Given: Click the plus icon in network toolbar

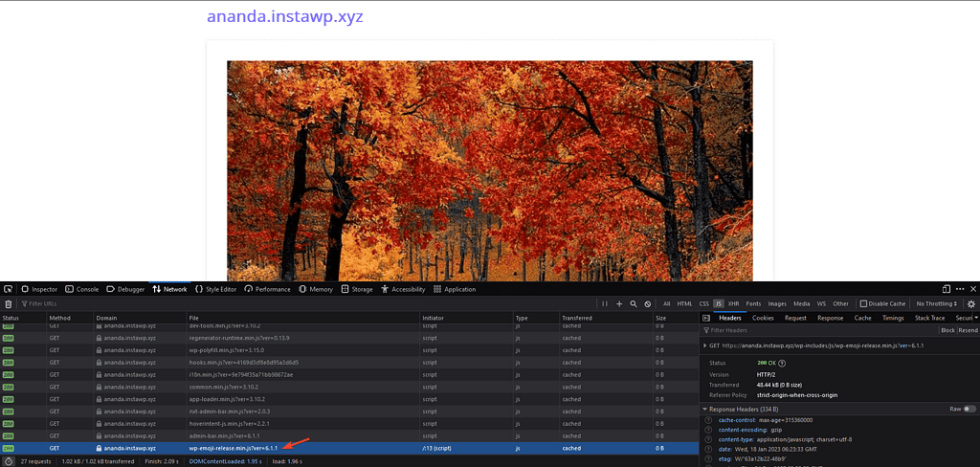Looking at the screenshot, I should [x=619, y=303].
